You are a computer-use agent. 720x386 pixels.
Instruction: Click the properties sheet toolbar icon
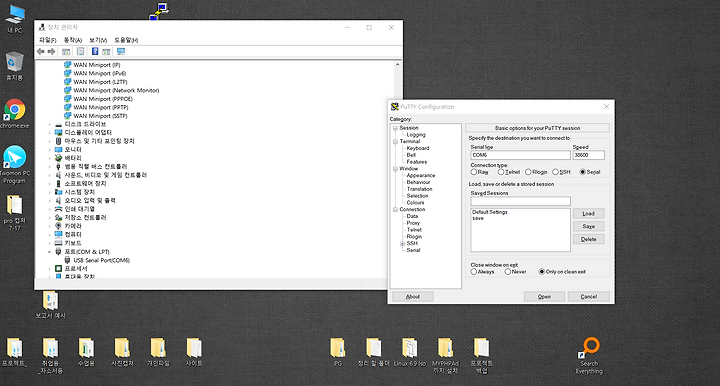[80, 51]
